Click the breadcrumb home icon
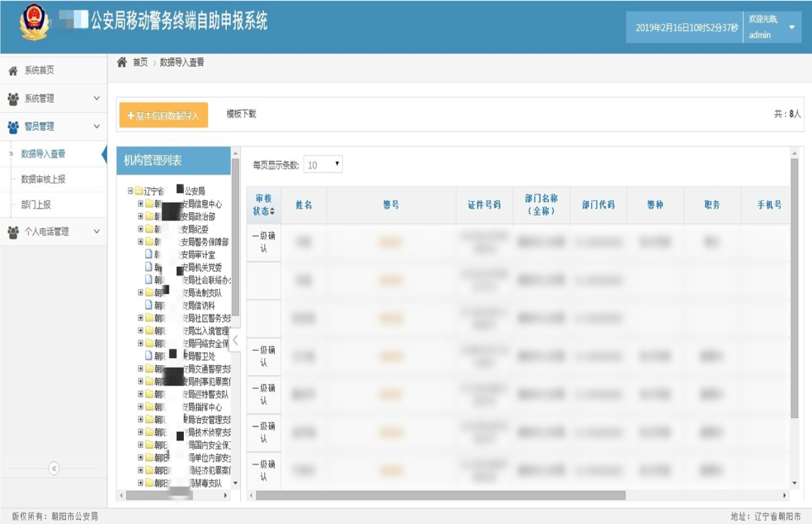 [122, 62]
